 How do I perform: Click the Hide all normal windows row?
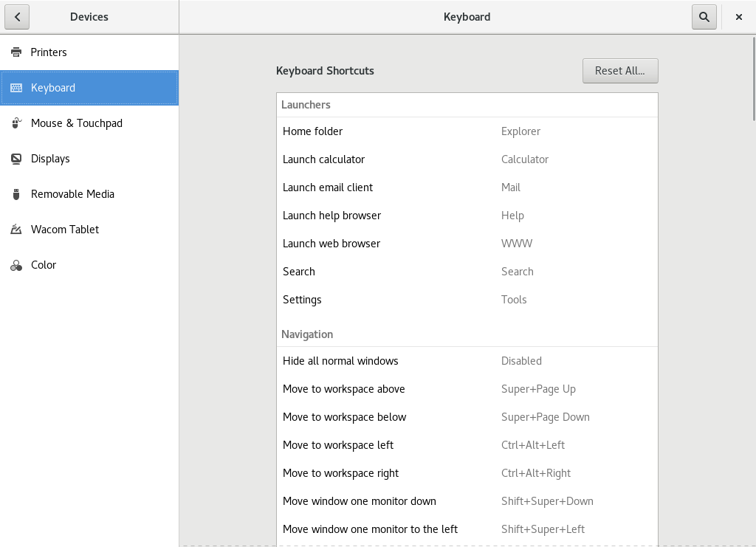(467, 361)
